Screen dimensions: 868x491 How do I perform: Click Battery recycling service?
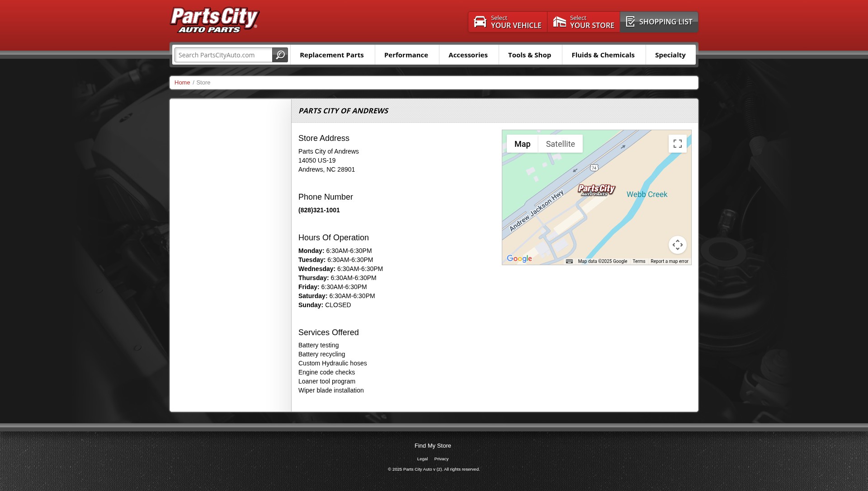click(321, 354)
